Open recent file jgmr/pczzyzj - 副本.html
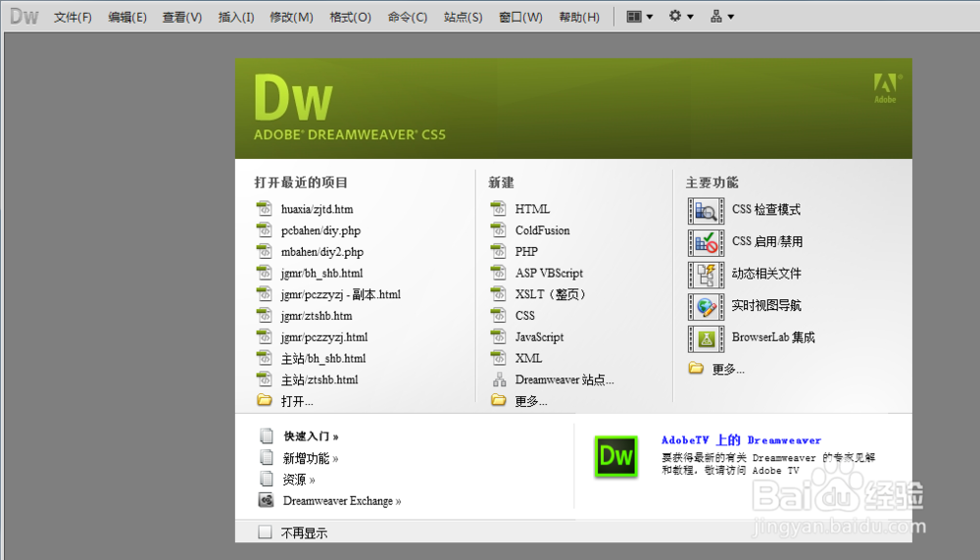 [341, 294]
